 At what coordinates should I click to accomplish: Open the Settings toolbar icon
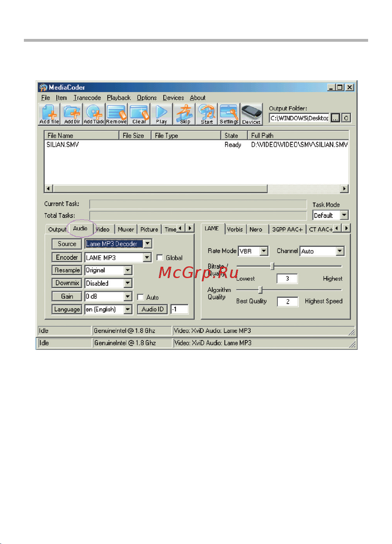point(229,114)
